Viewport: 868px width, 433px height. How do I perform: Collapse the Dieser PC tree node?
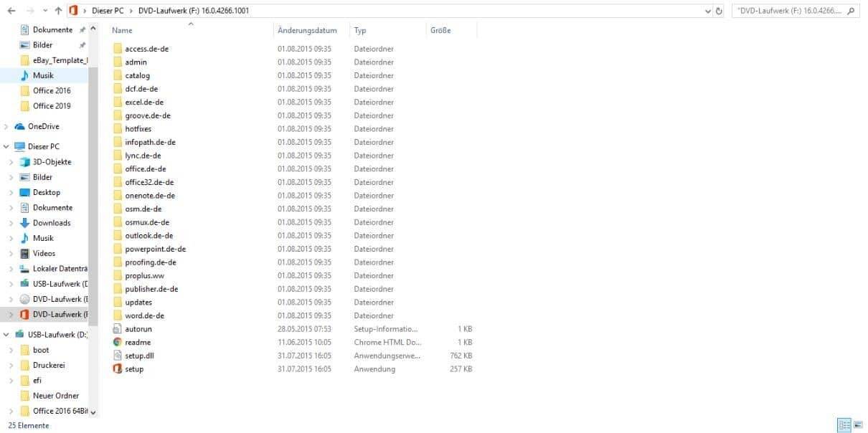coord(6,147)
